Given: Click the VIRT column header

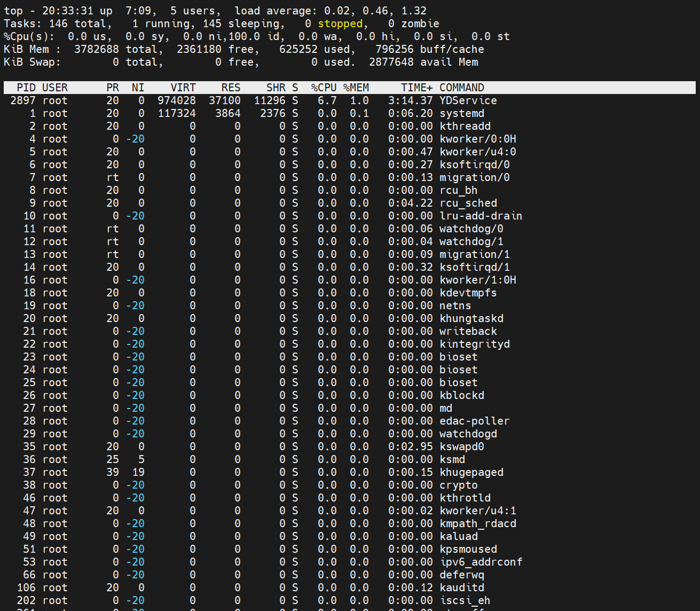Looking at the screenshot, I should click(x=183, y=88).
